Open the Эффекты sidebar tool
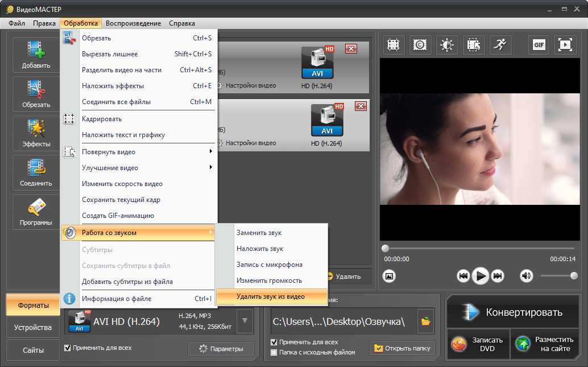This screenshot has width=588, height=367. [x=36, y=133]
